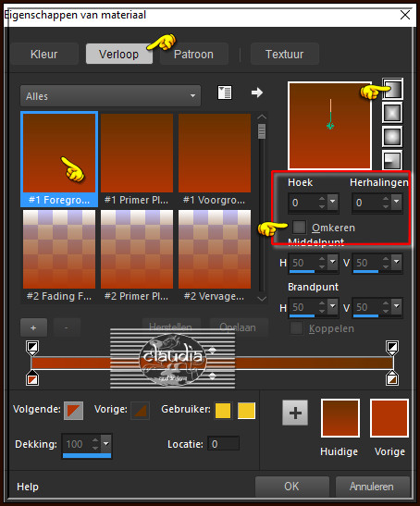Select the sunburst gradient style icon

pos(392,137)
